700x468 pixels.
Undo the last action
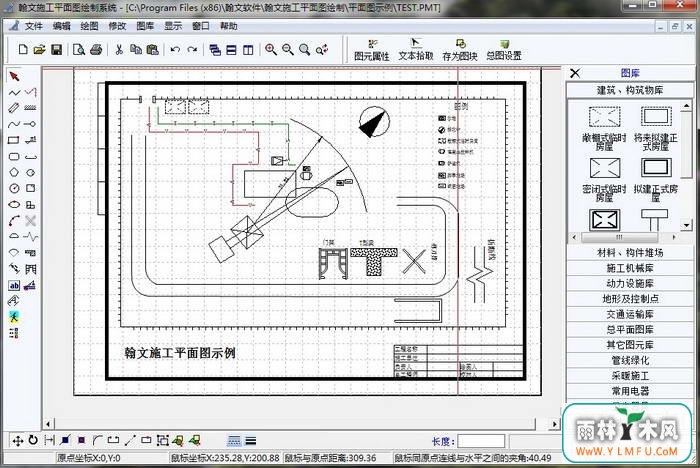pos(175,49)
